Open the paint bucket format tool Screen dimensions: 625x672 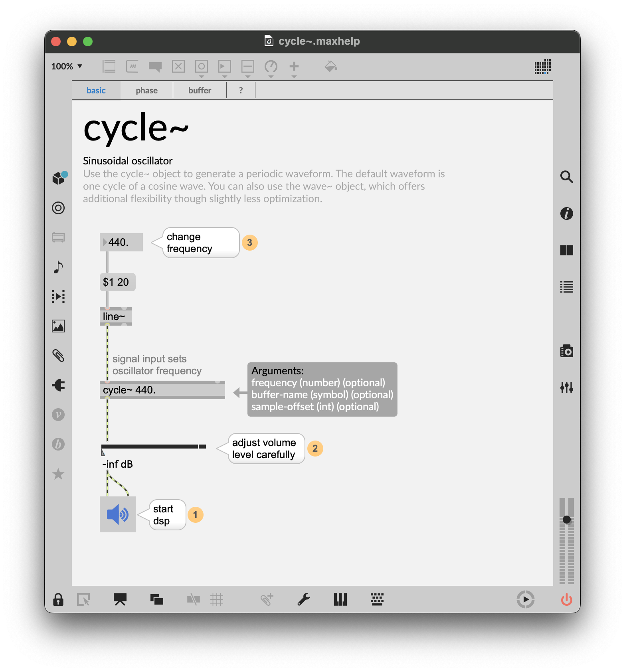tap(331, 66)
